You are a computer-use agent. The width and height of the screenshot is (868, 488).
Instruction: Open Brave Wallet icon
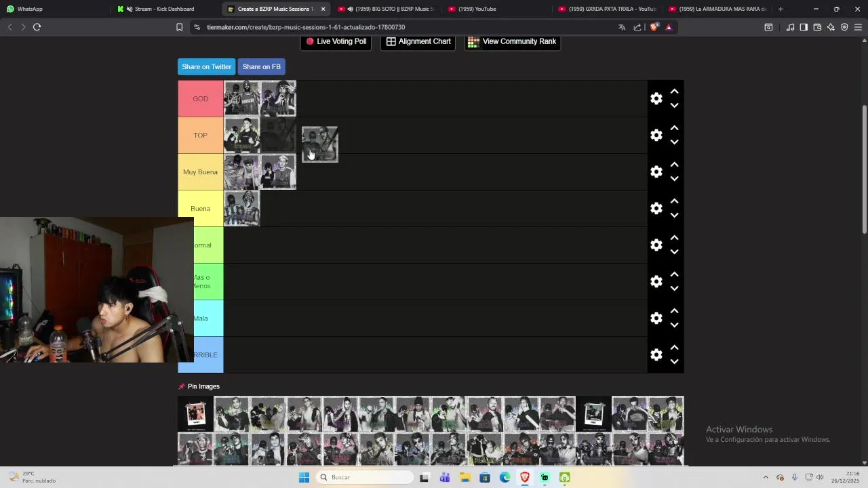point(817,27)
